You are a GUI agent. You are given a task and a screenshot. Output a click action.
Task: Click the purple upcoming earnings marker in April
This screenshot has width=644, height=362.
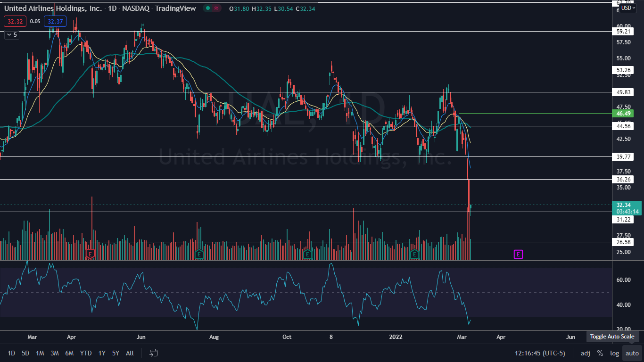(518, 255)
